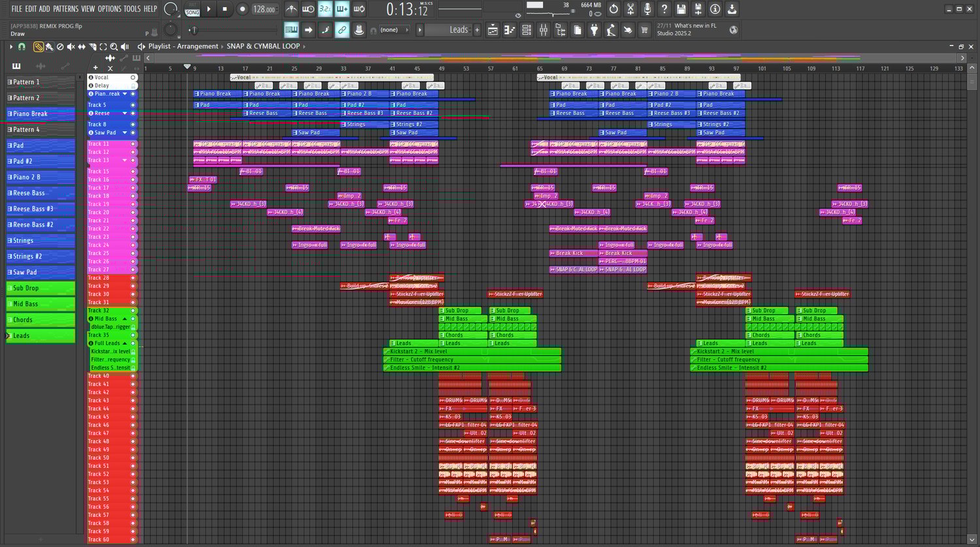Click the main pitch knob

(171, 30)
